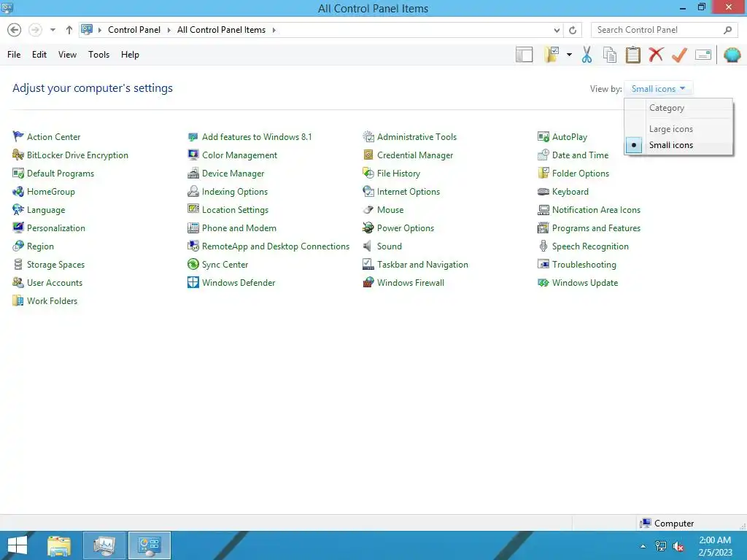This screenshot has height=560, width=747.
Task: Click the Refresh button in address bar
Action: [573, 30]
